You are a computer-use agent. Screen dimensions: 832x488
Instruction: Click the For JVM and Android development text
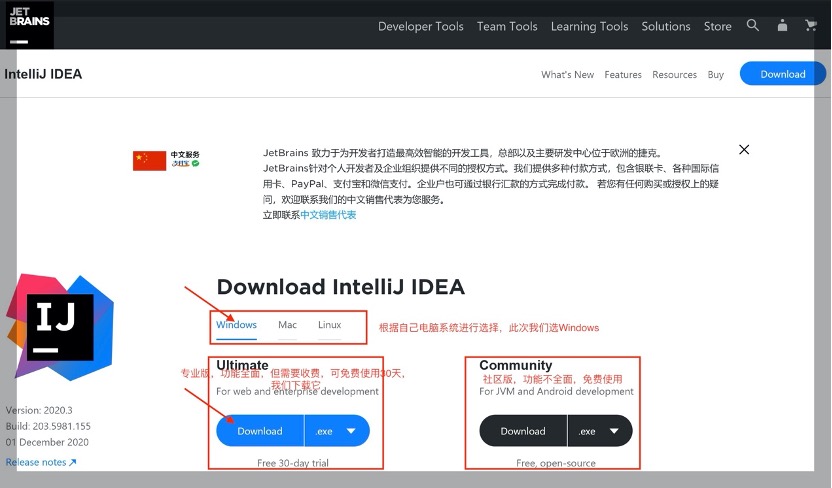pyautogui.click(x=556, y=391)
